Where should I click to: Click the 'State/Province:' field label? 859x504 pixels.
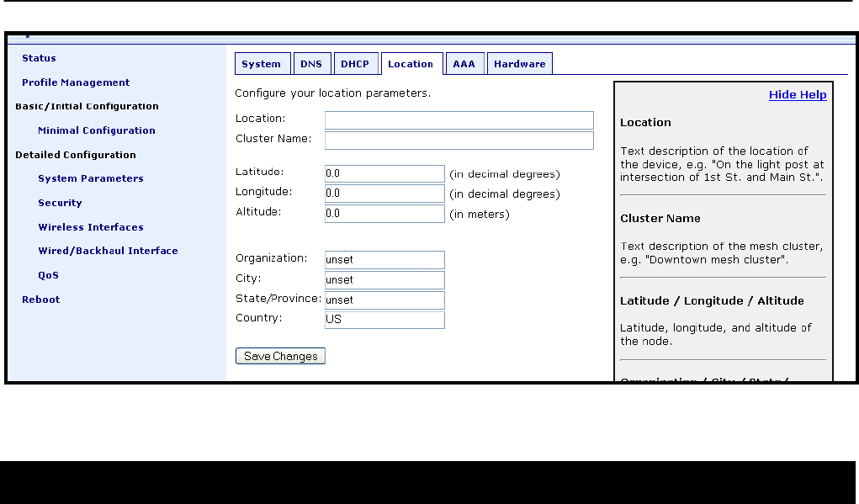(278, 299)
